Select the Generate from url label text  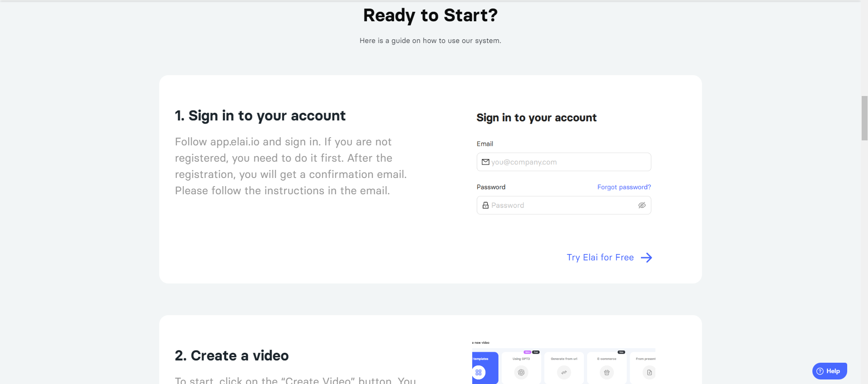(564, 359)
